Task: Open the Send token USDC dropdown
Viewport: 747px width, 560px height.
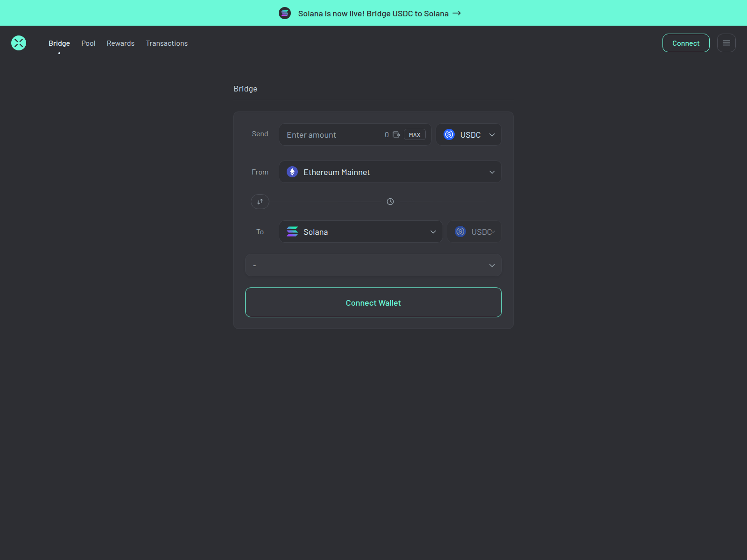Action: click(x=469, y=134)
